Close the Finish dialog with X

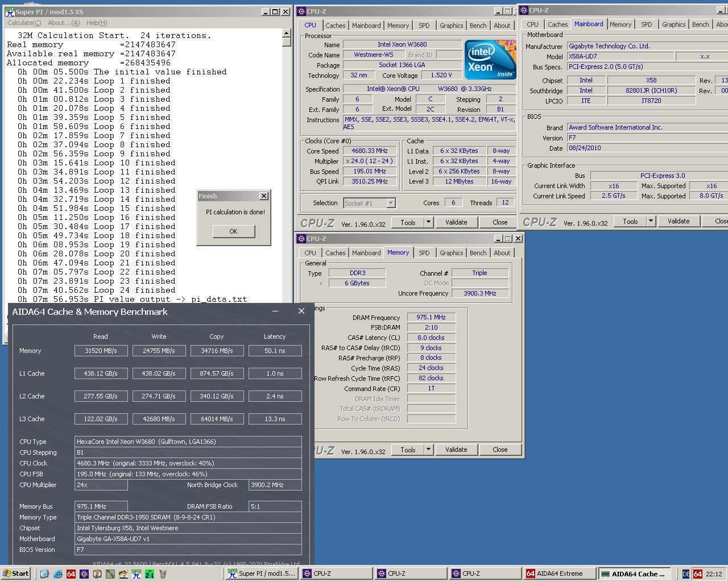[x=263, y=196]
